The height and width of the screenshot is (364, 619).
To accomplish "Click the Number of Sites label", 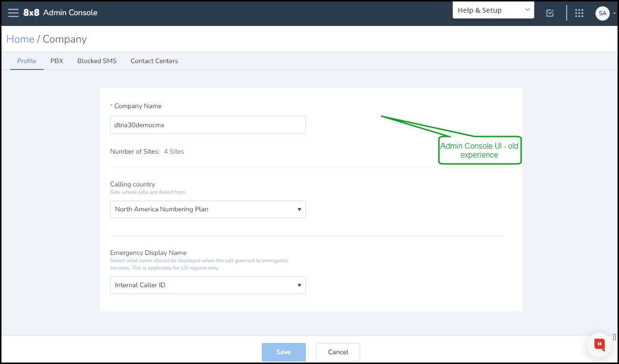I will (135, 152).
